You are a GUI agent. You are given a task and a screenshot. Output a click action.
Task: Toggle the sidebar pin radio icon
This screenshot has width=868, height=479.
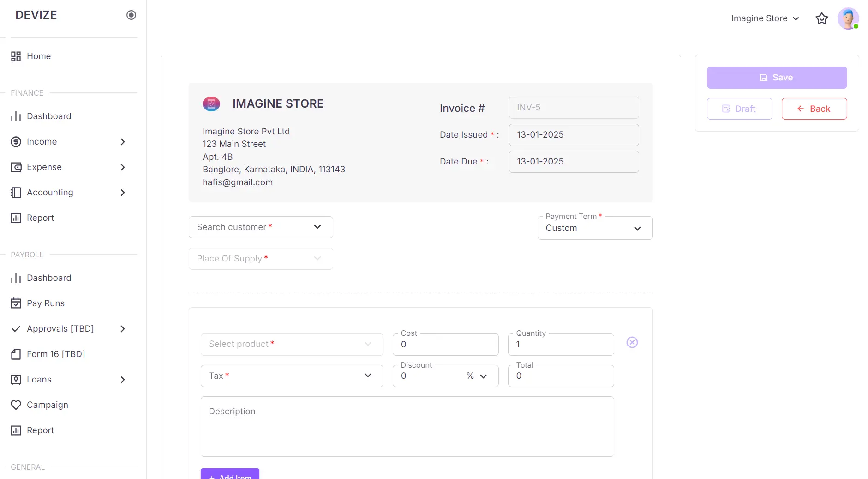(x=131, y=15)
